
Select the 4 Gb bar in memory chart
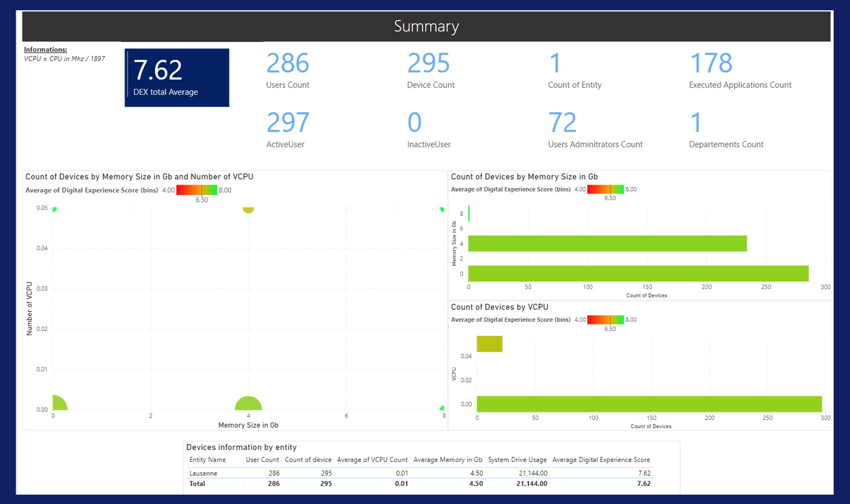click(x=607, y=244)
